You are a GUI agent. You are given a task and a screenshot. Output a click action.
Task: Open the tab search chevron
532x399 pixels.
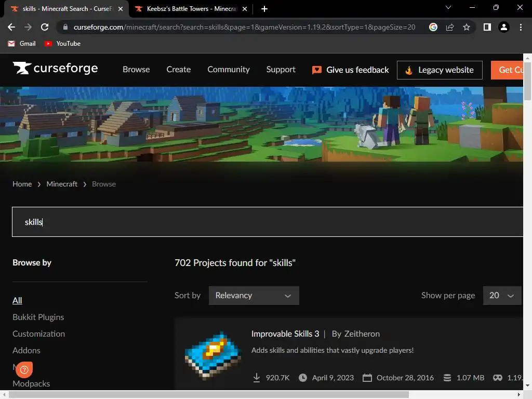[x=448, y=7]
